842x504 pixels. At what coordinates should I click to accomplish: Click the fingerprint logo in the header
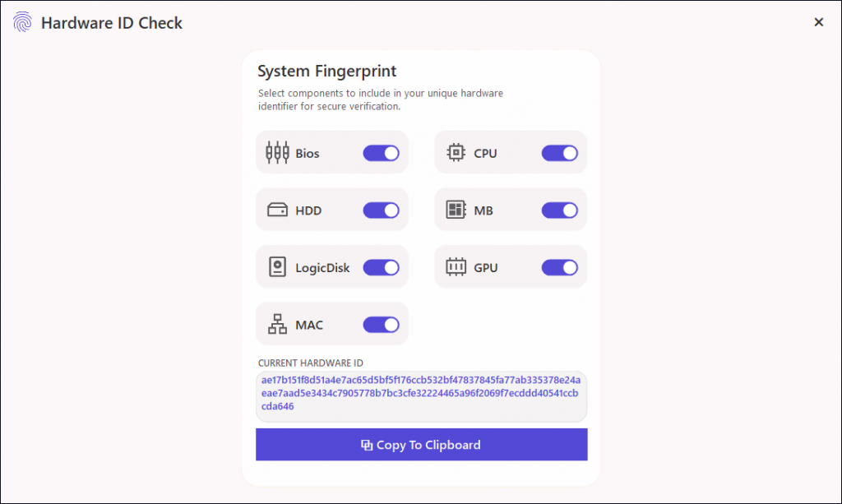pos(23,22)
